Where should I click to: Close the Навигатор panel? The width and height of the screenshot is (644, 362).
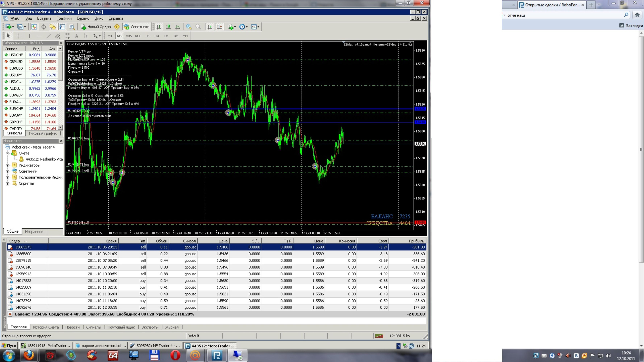61,141
